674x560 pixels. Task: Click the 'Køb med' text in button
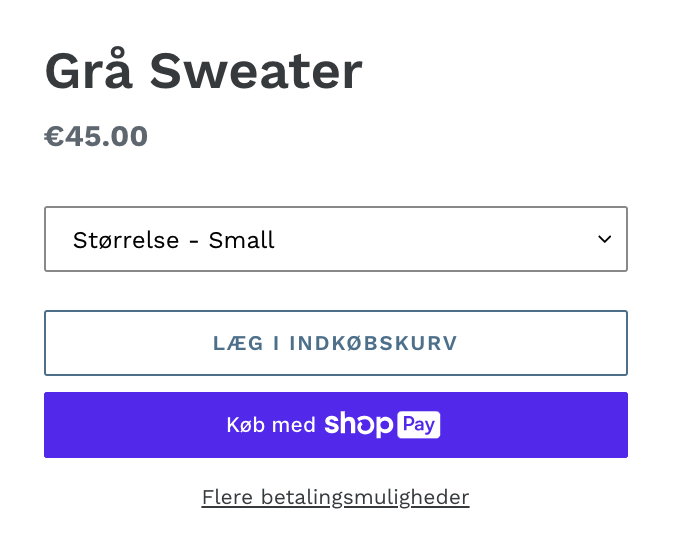coord(271,425)
